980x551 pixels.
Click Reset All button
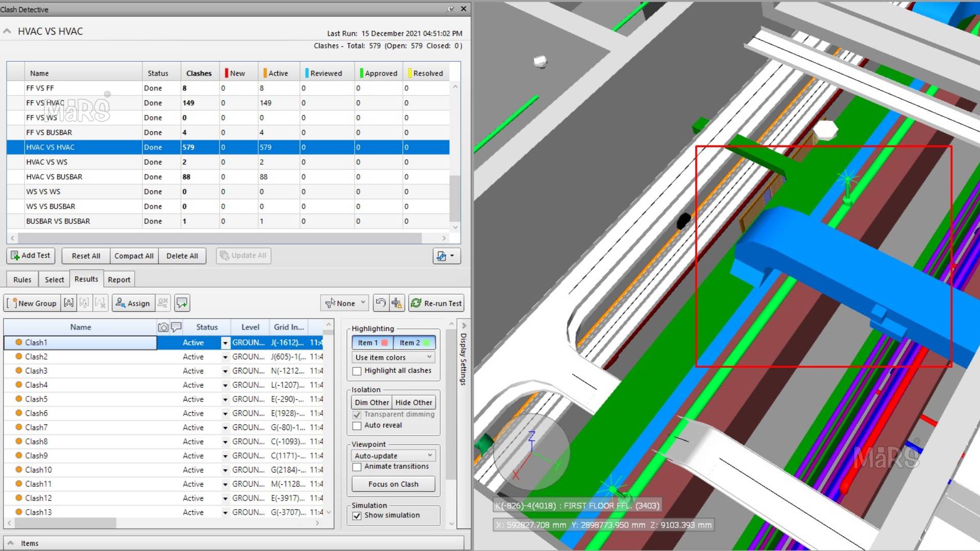tap(86, 256)
